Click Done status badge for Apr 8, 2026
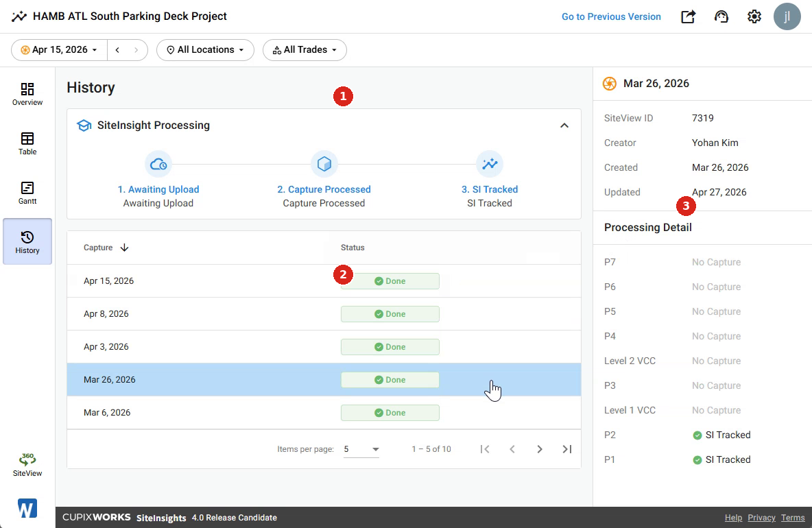This screenshot has width=812, height=528. (x=390, y=313)
